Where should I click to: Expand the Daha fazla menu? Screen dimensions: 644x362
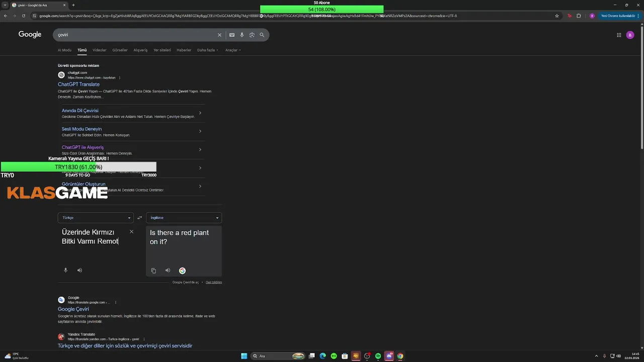pos(208,50)
